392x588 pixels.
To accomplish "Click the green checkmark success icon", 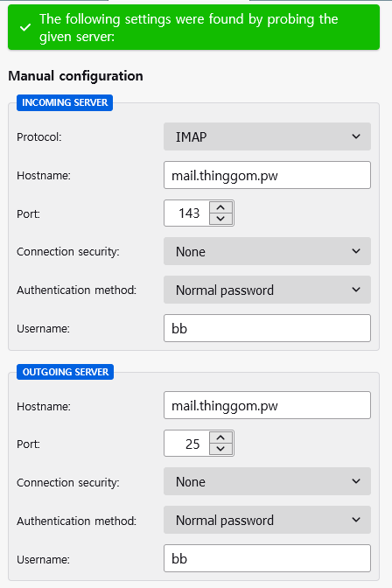I will click(25, 27).
